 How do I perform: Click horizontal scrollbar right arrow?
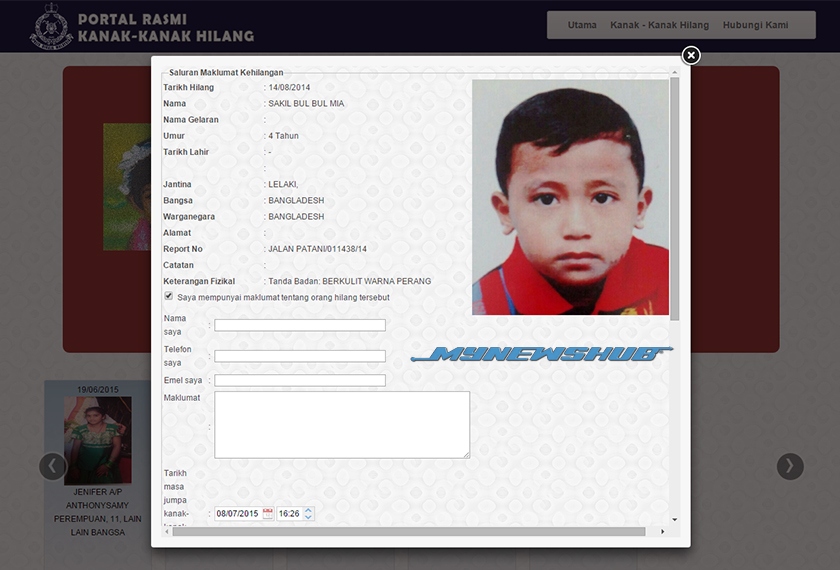click(662, 531)
